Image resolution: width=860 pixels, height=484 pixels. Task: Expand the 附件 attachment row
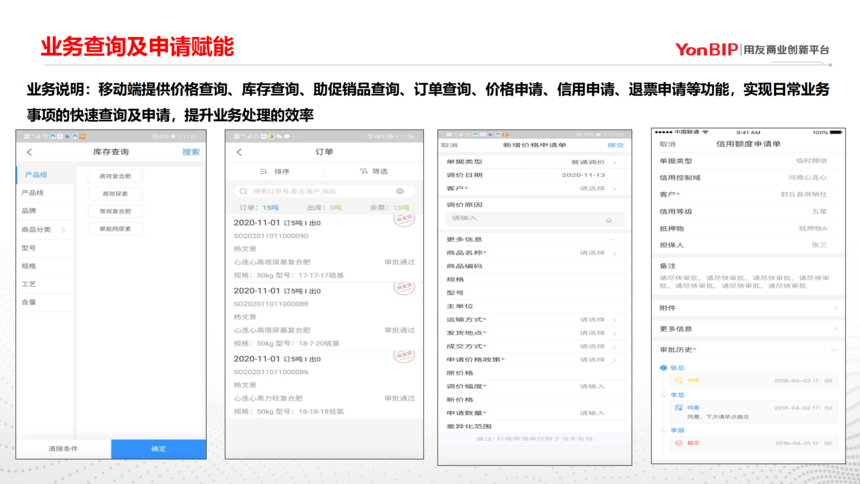click(x=835, y=309)
